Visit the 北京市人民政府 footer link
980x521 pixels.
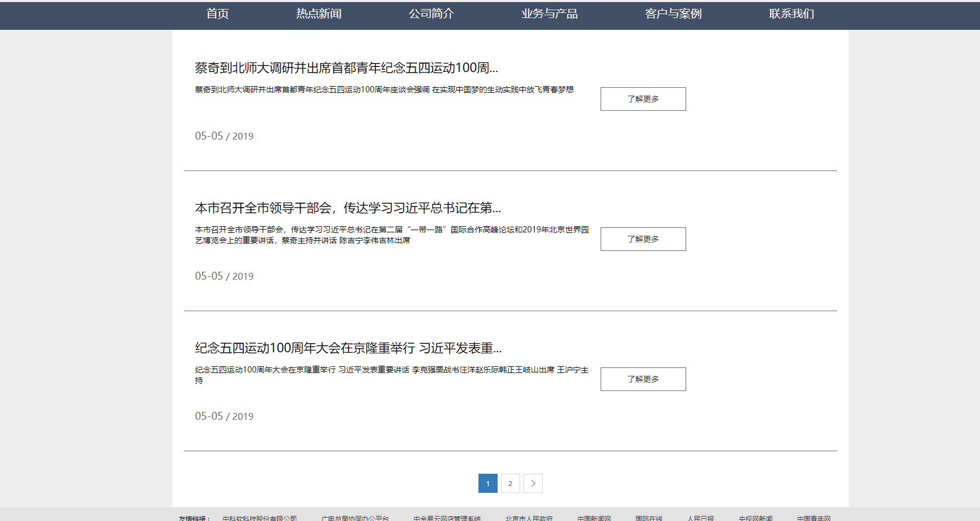(x=529, y=518)
